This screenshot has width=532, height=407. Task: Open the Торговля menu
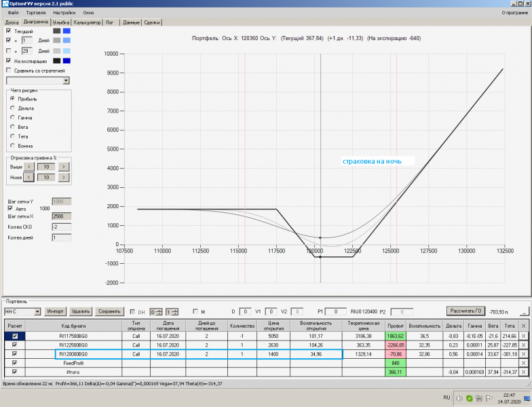pyautogui.click(x=35, y=12)
